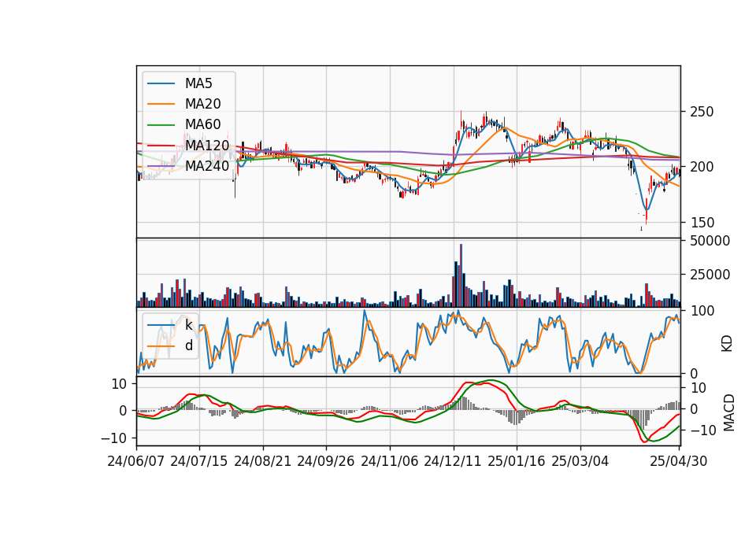Click the 25/03/04 date axis label

(580, 461)
